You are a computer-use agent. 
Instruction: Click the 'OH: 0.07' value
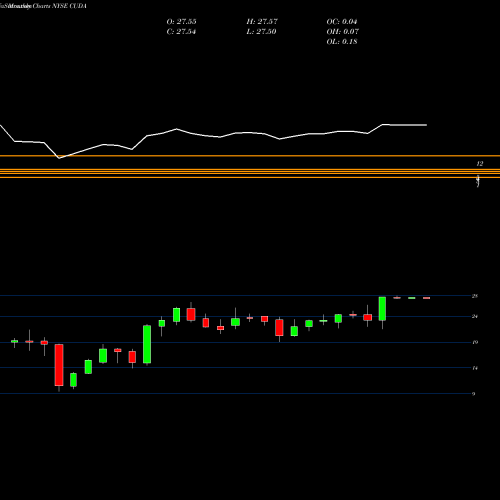coord(342,32)
